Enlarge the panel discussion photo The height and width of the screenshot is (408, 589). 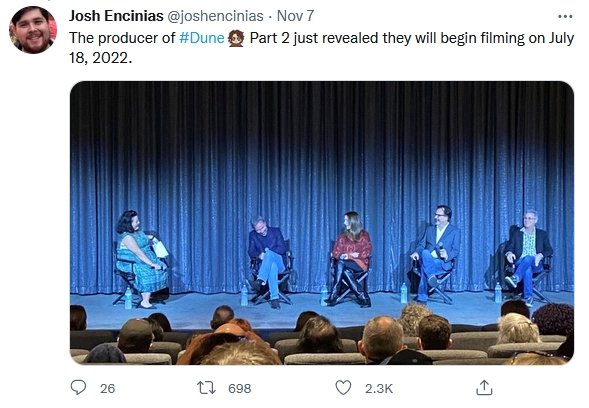coord(322,223)
